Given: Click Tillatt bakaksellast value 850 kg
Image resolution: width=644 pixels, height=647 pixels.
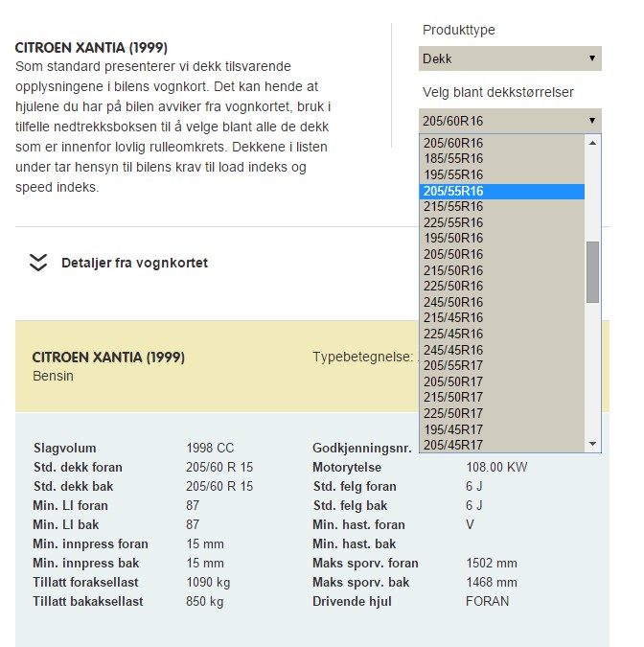Looking at the screenshot, I should (x=205, y=602).
